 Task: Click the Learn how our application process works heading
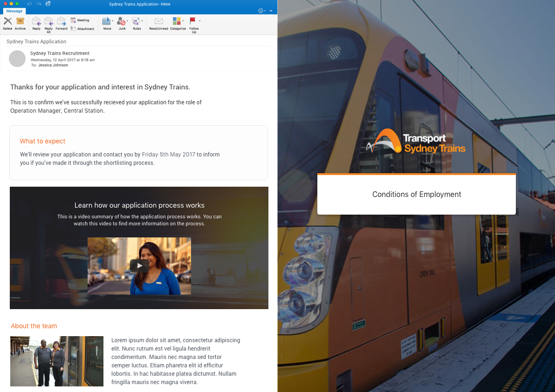(x=139, y=205)
